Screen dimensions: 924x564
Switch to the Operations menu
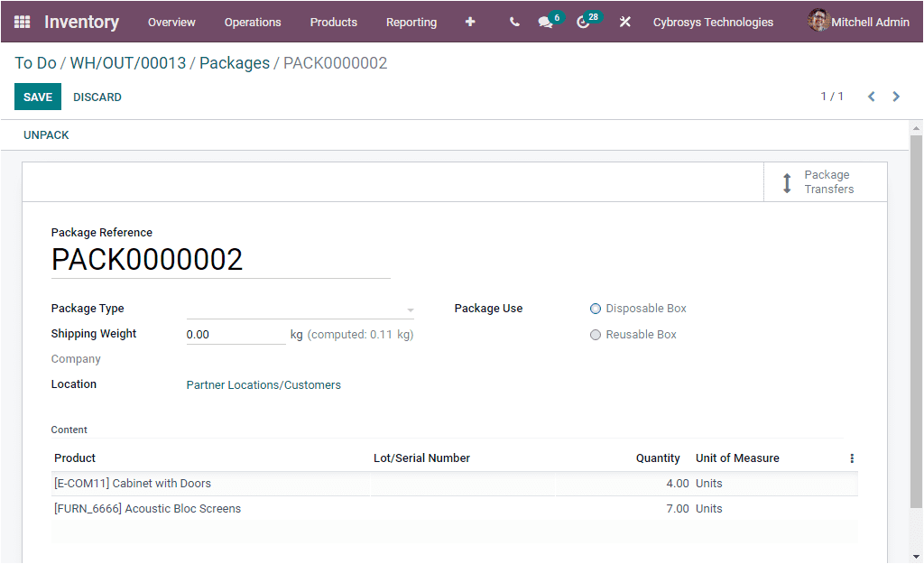pos(253,22)
